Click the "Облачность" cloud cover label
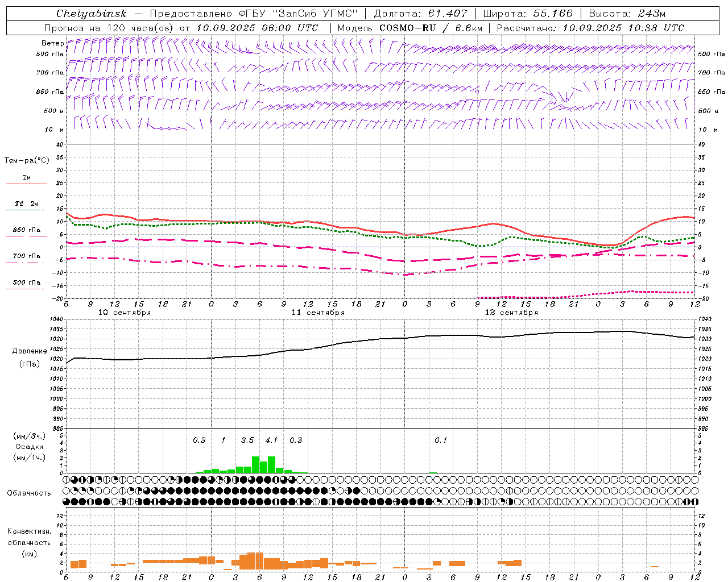 (29, 493)
